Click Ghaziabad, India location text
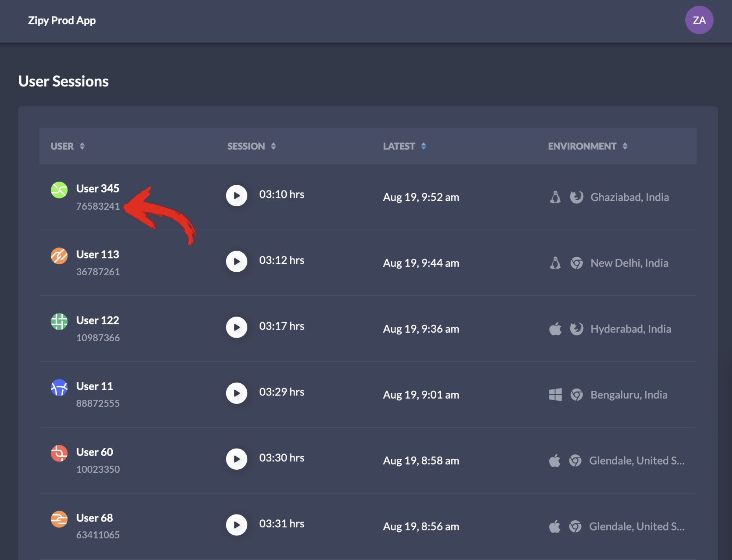The width and height of the screenshot is (732, 560). point(630,197)
